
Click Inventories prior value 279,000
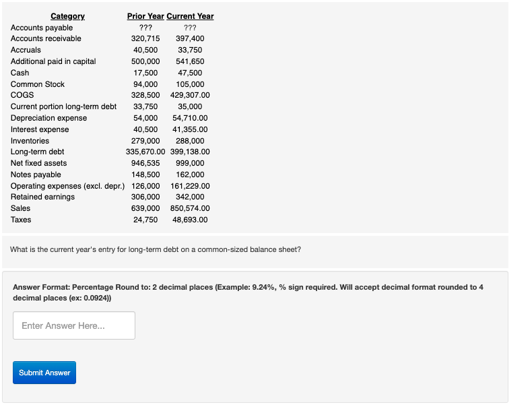point(145,141)
